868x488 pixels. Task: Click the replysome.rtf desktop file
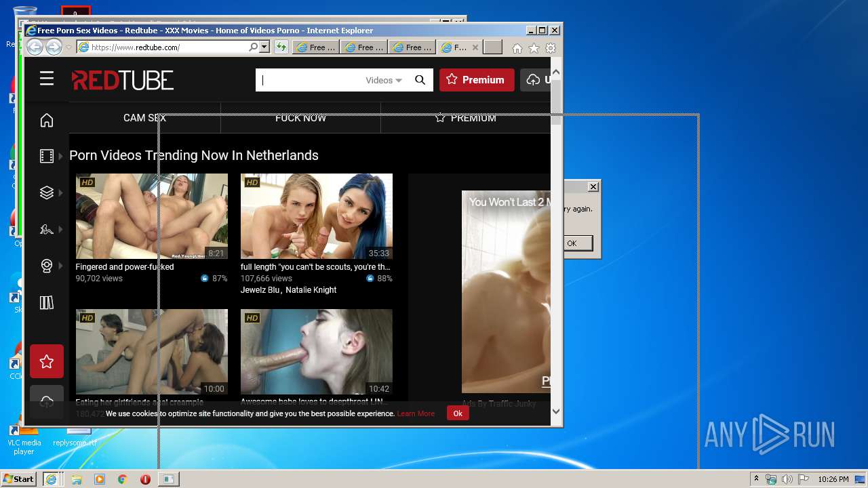coord(75,437)
